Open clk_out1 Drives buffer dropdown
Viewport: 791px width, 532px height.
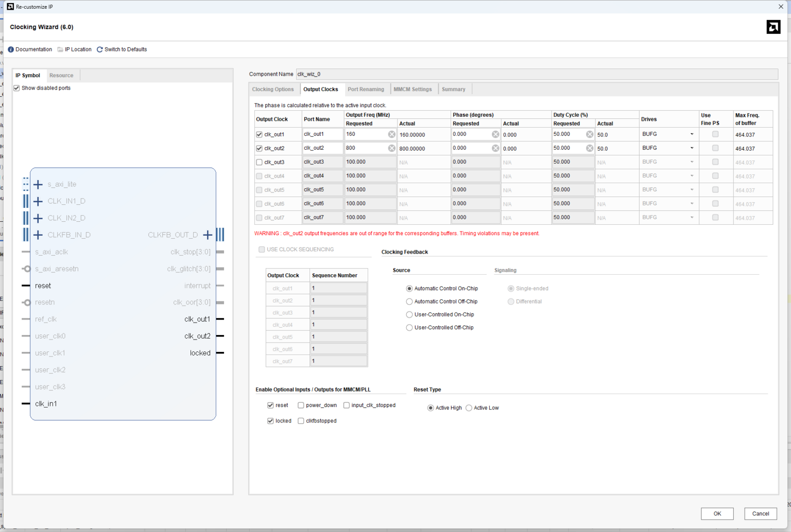tap(692, 134)
